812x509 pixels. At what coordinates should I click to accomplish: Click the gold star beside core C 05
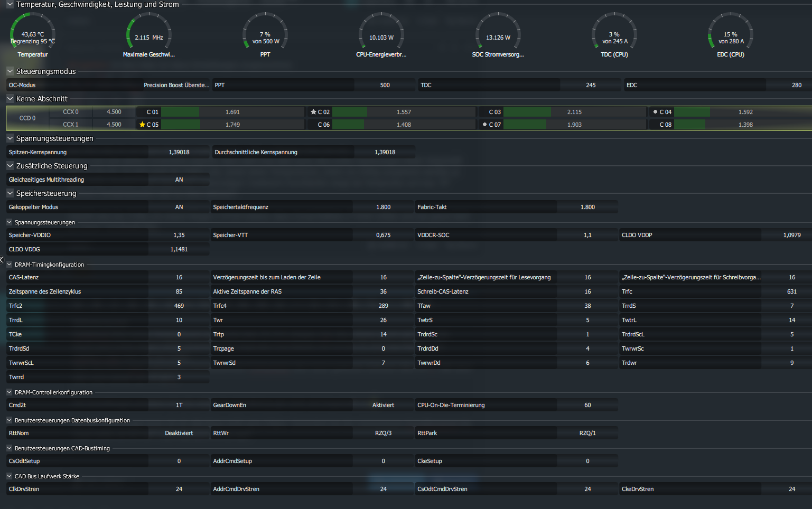point(142,125)
